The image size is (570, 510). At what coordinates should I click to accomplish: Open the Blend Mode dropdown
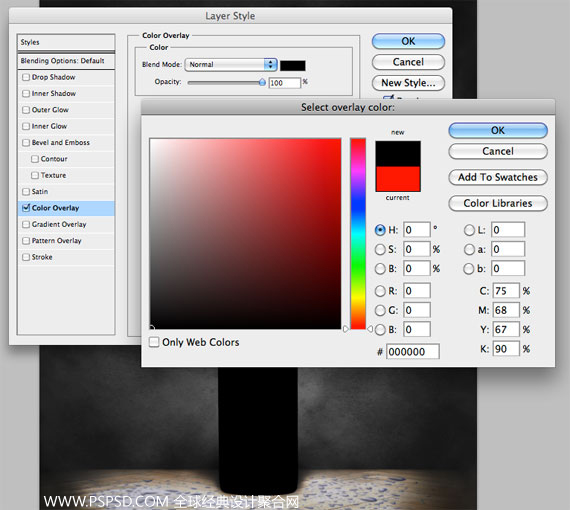[231, 65]
